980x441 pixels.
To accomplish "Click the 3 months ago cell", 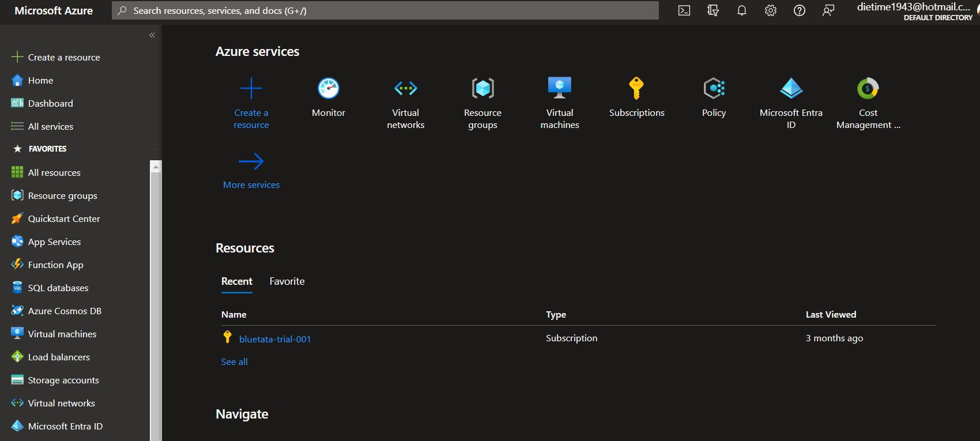I will point(834,338).
